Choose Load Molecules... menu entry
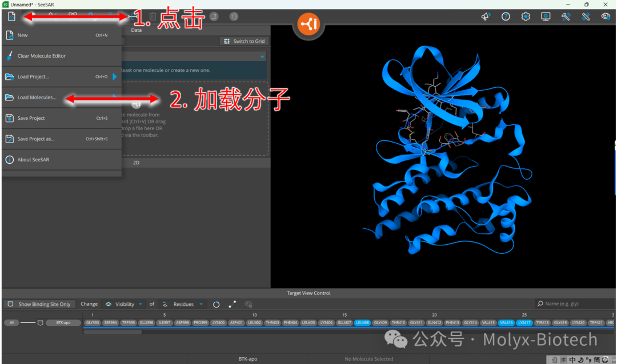 pyautogui.click(x=62, y=98)
